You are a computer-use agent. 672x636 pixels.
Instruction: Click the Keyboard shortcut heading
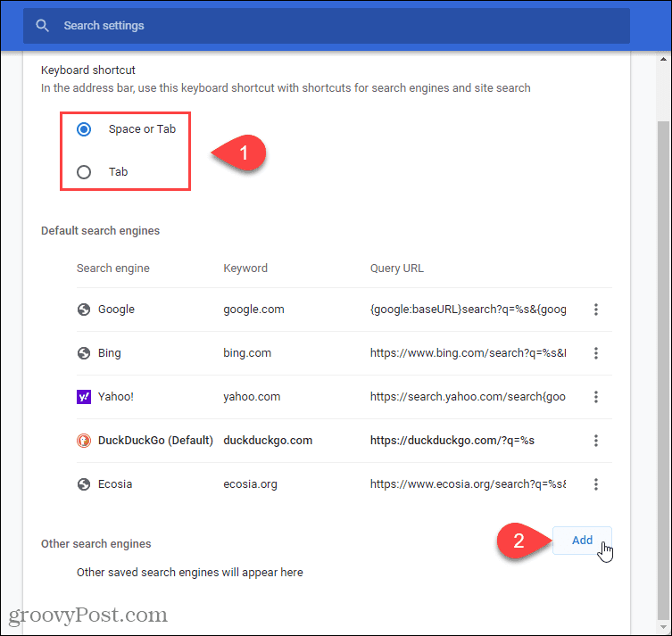[x=88, y=70]
